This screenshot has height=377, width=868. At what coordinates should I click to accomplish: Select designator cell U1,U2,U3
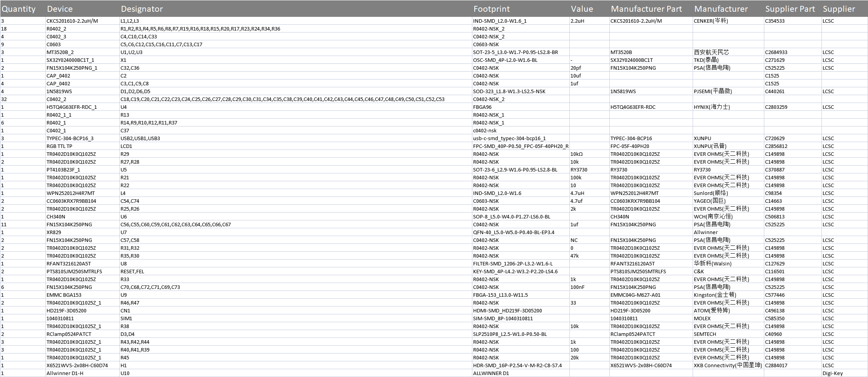(x=131, y=52)
